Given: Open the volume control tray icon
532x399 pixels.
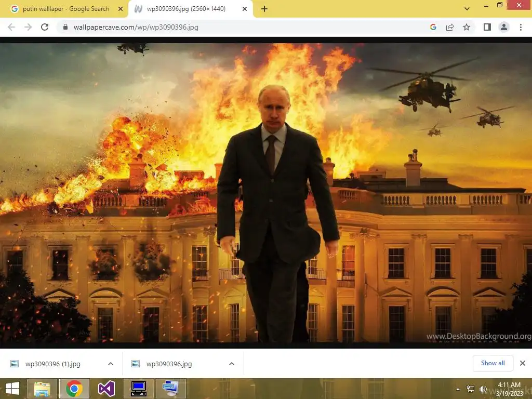Looking at the screenshot, I should [483, 389].
